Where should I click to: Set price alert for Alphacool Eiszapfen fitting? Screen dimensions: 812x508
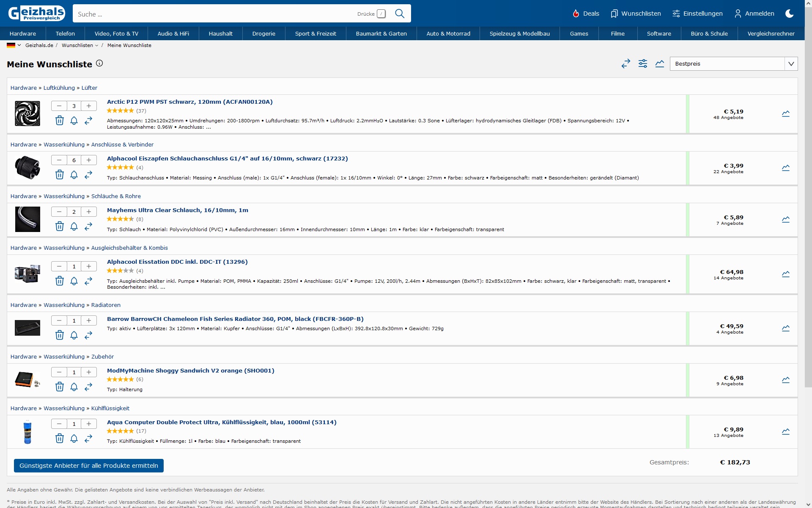point(74,175)
